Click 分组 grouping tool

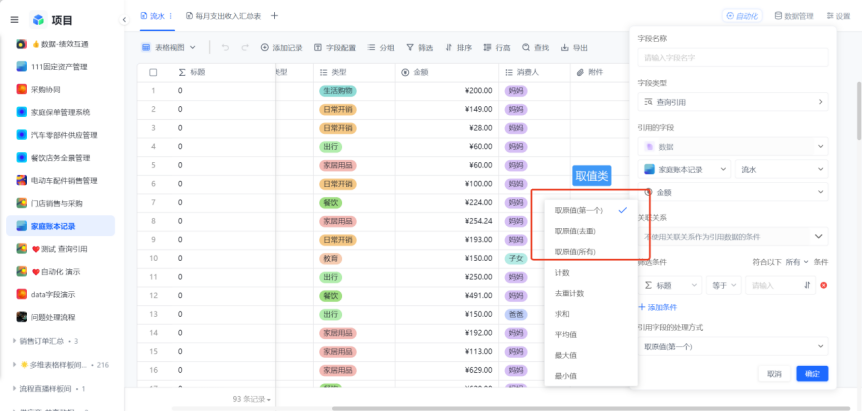[x=381, y=48]
